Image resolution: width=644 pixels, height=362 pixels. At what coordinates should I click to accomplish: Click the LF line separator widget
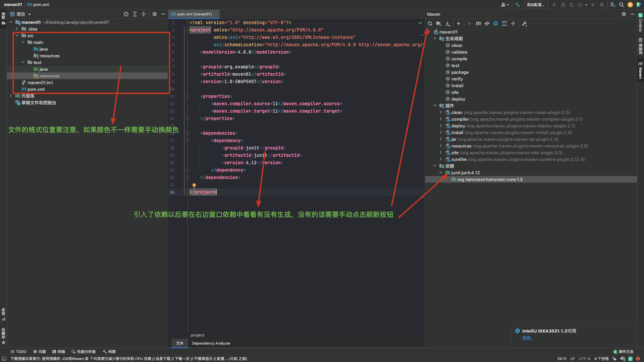[573, 359]
